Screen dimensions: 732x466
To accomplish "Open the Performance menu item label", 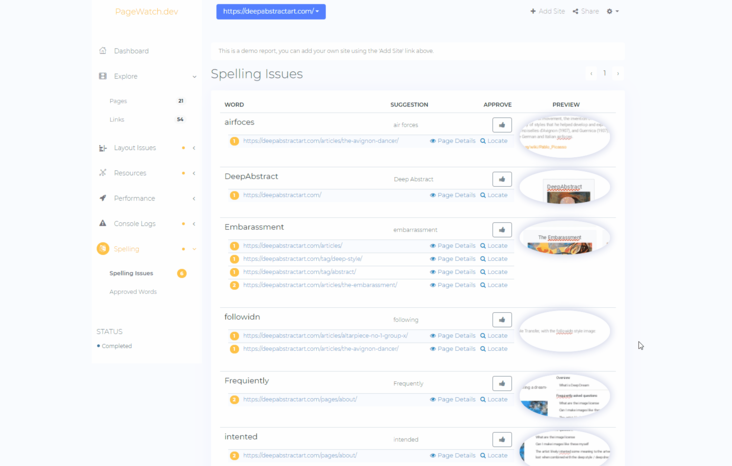I will [134, 198].
